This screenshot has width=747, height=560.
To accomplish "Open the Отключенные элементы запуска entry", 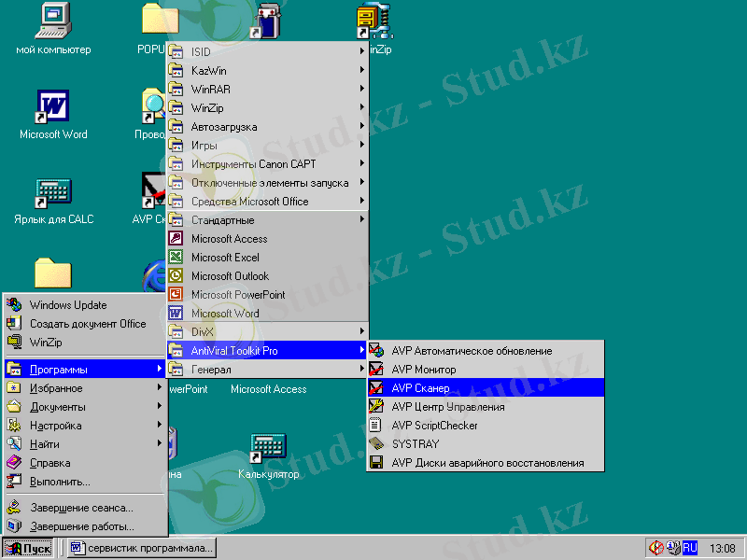I will [x=267, y=182].
